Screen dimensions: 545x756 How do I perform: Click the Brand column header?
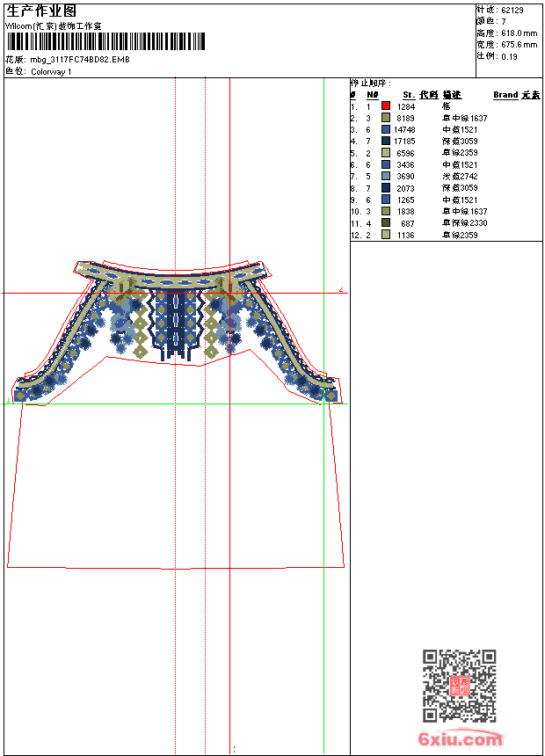[505, 95]
